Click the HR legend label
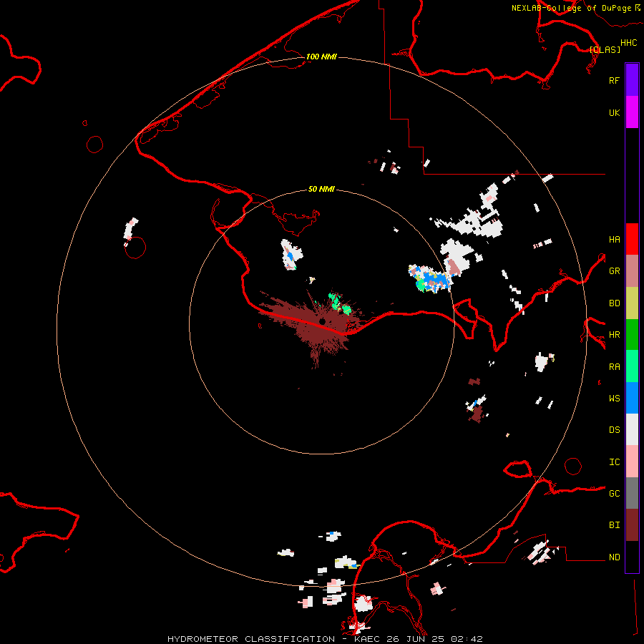Screen dimensions: 644x644 pyautogui.click(x=614, y=334)
